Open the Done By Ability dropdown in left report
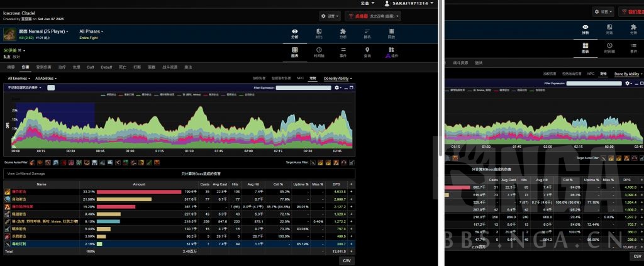644x266 pixels. [336, 79]
